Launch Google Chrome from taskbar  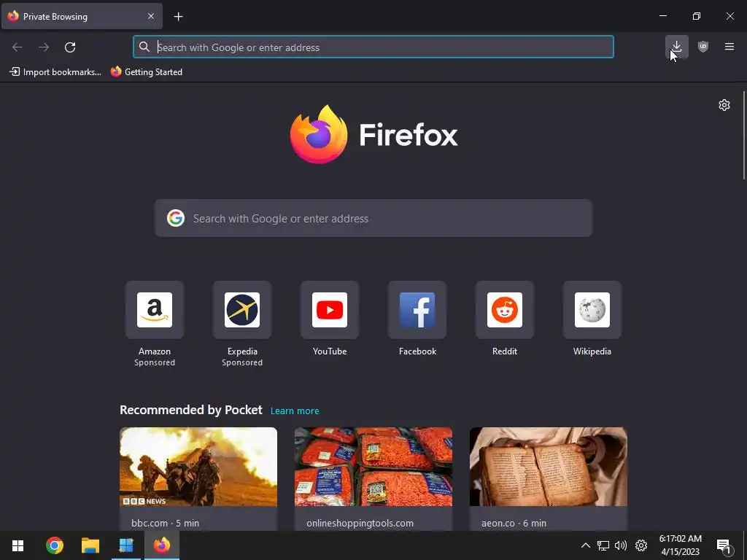pos(54,545)
